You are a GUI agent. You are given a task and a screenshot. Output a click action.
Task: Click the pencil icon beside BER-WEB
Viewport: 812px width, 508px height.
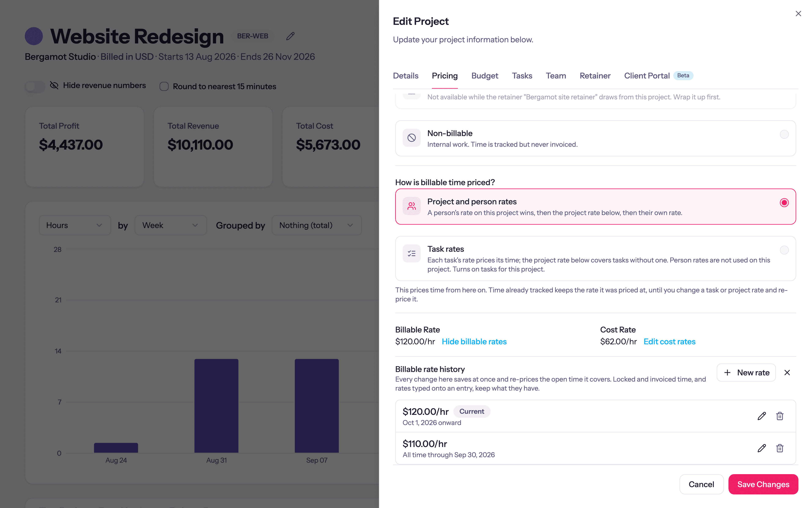pyautogui.click(x=290, y=36)
